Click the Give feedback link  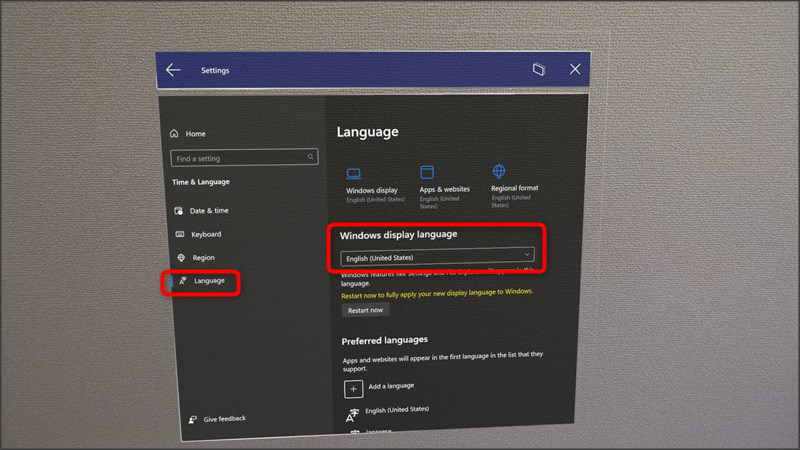click(x=224, y=419)
